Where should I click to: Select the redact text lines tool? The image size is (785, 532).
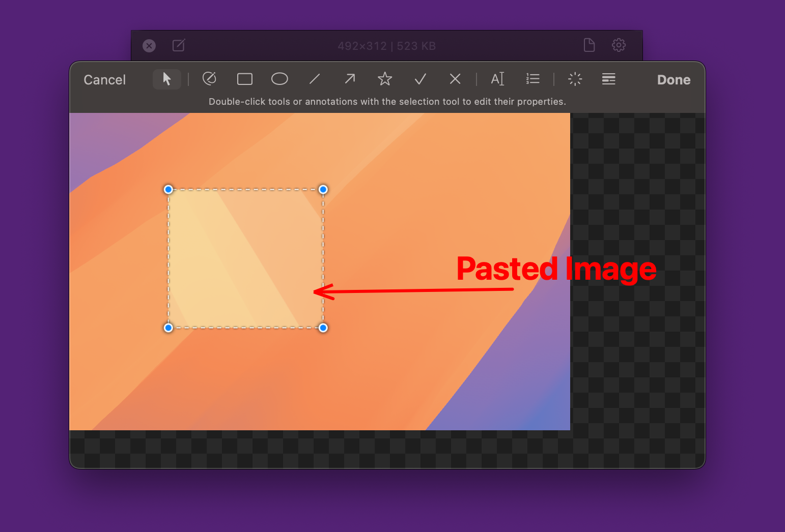[x=609, y=79]
